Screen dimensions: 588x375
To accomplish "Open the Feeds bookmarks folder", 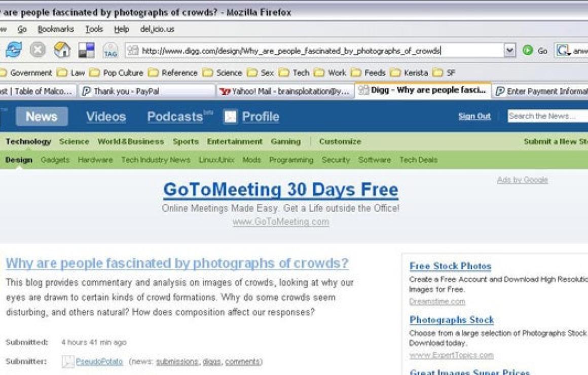I will (x=368, y=73).
